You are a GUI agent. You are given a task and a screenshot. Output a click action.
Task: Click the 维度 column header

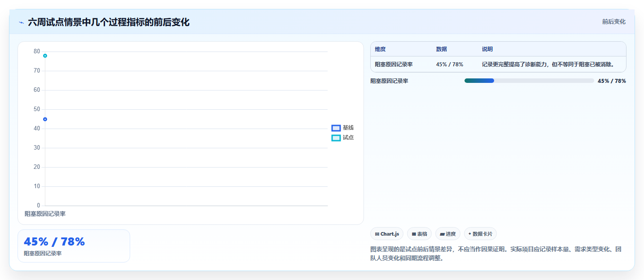[380, 49]
